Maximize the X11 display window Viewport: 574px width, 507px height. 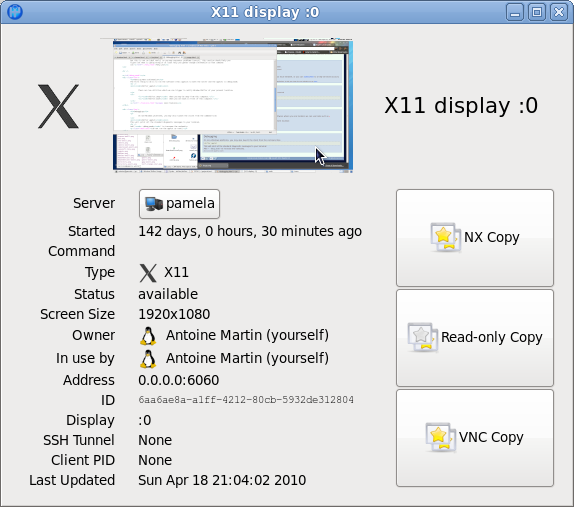tap(537, 12)
